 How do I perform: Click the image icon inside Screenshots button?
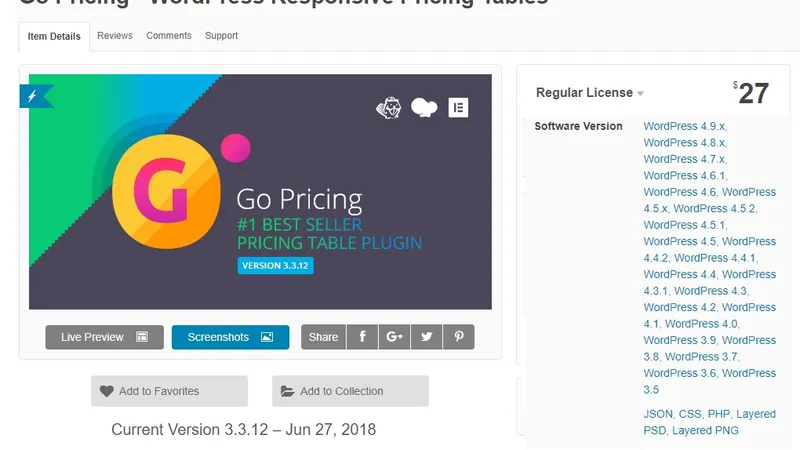point(267,337)
